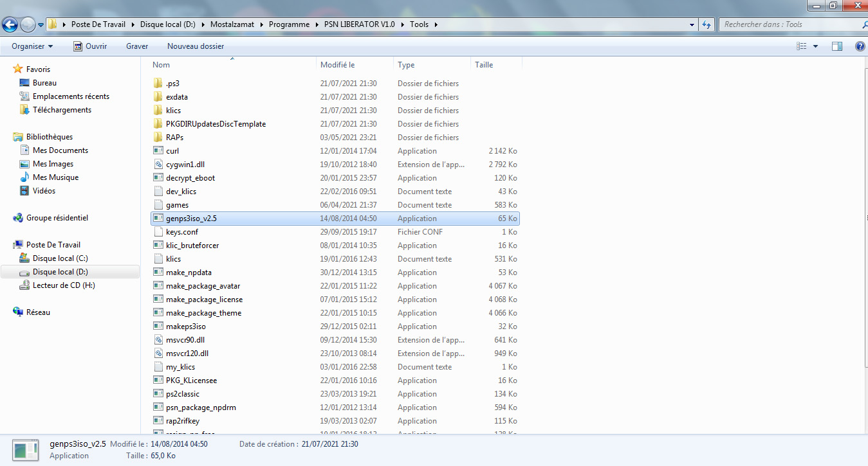This screenshot has width=868, height=466.
Task: Open the RAPs folder icon
Action: (159, 138)
